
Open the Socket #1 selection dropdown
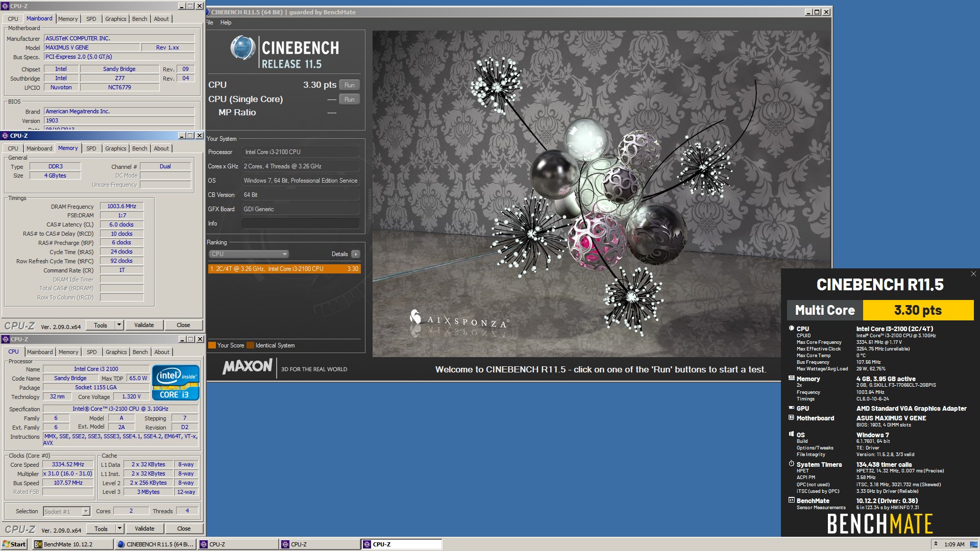66,511
